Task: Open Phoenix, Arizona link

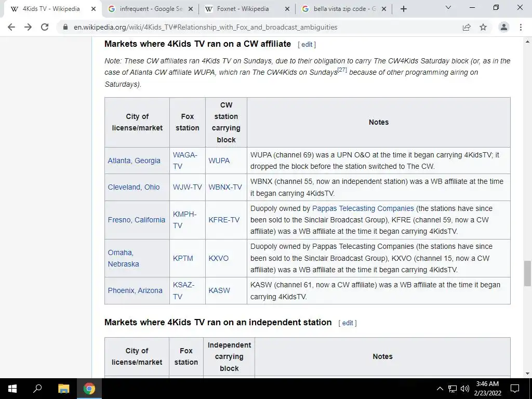Action: tap(135, 290)
